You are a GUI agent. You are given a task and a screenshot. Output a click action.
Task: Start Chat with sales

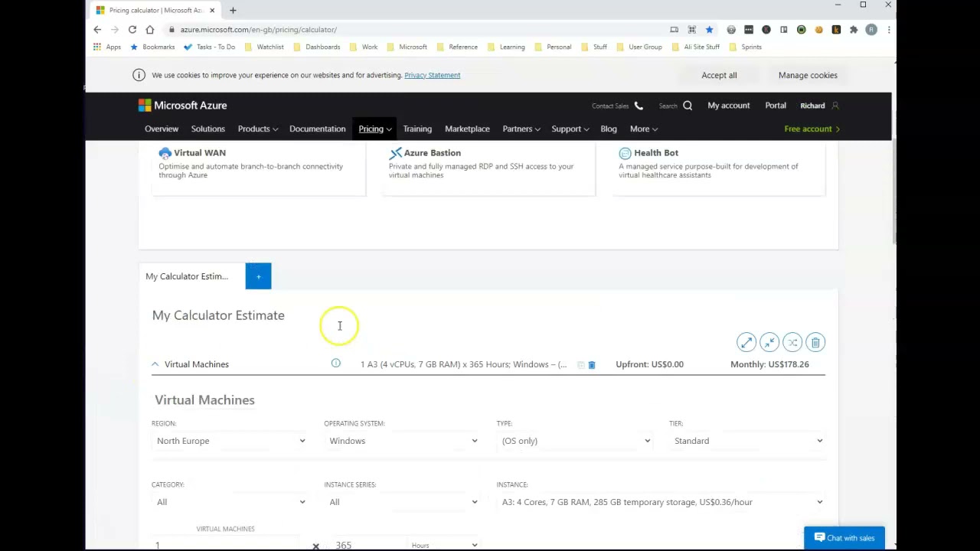point(844,538)
